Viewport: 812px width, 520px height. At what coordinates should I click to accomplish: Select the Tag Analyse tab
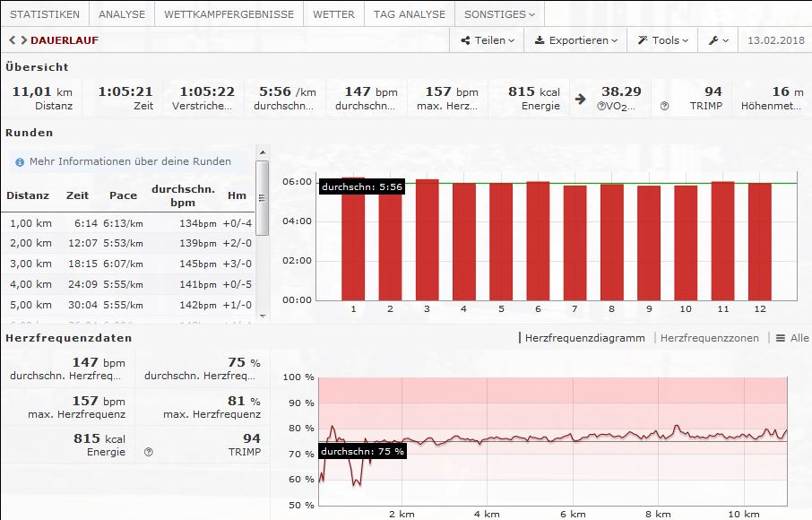point(409,14)
